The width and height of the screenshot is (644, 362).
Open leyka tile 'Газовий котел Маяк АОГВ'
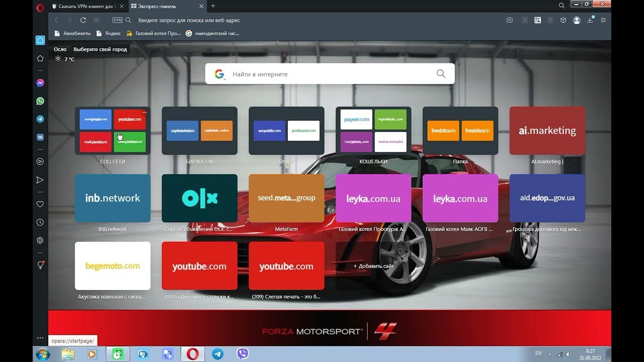pos(460,198)
